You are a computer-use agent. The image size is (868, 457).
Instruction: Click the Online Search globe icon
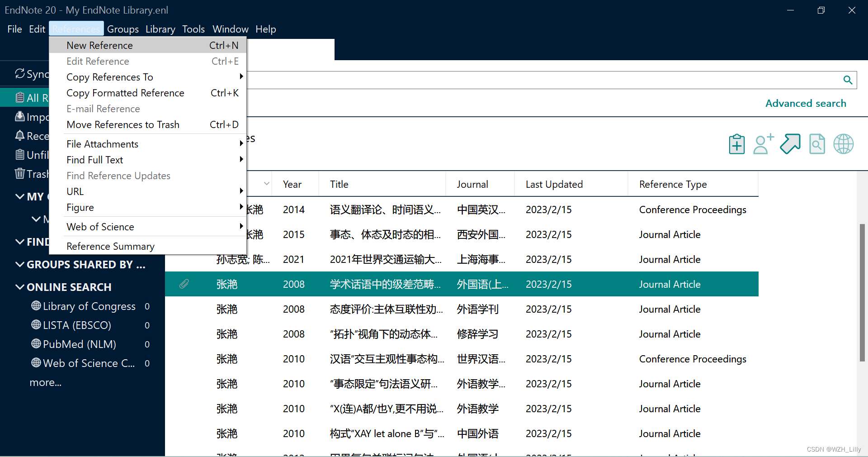(844, 144)
